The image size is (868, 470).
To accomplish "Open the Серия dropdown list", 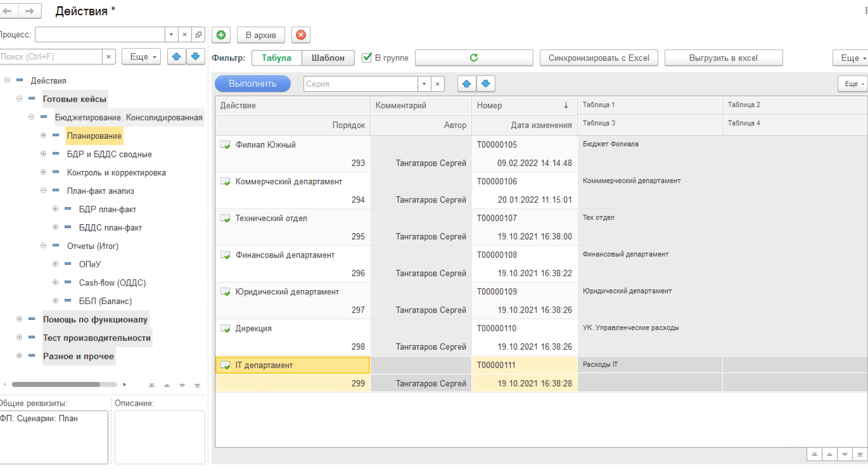I will tap(424, 84).
